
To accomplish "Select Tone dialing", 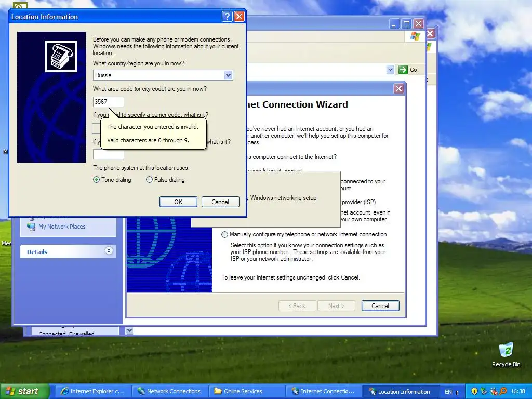I will (97, 180).
